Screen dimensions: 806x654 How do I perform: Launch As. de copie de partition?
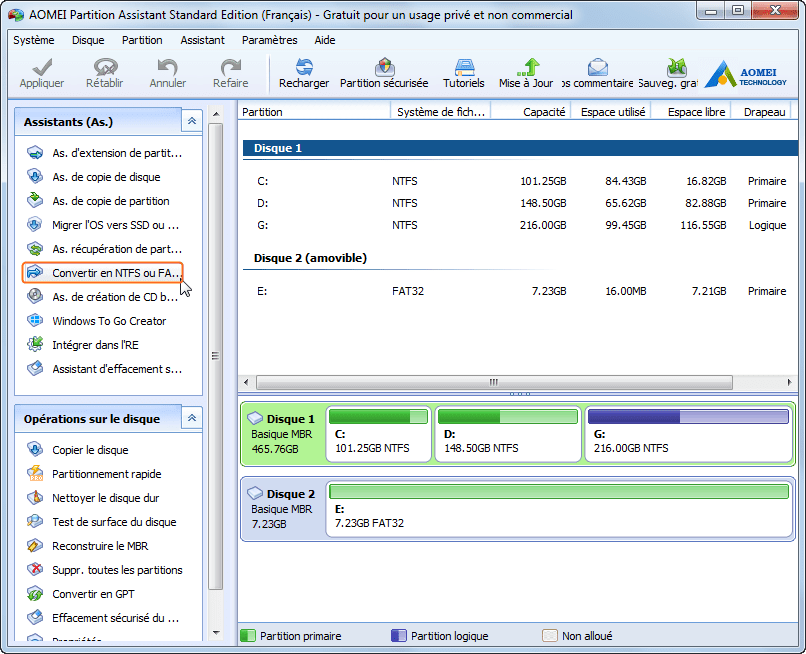[x=99, y=201]
